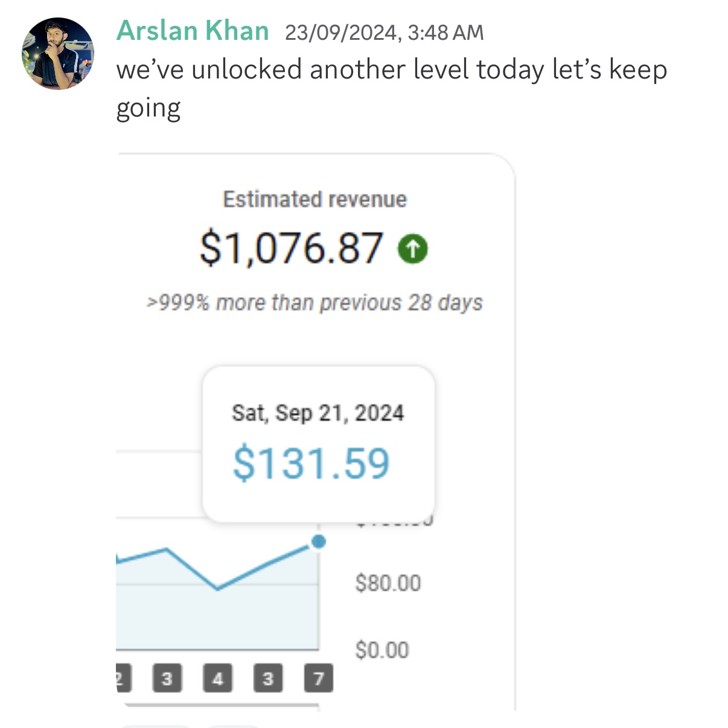This screenshot has height=728, width=728.
Task: Click the video count badge labeled 7
Action: [319, 679]
